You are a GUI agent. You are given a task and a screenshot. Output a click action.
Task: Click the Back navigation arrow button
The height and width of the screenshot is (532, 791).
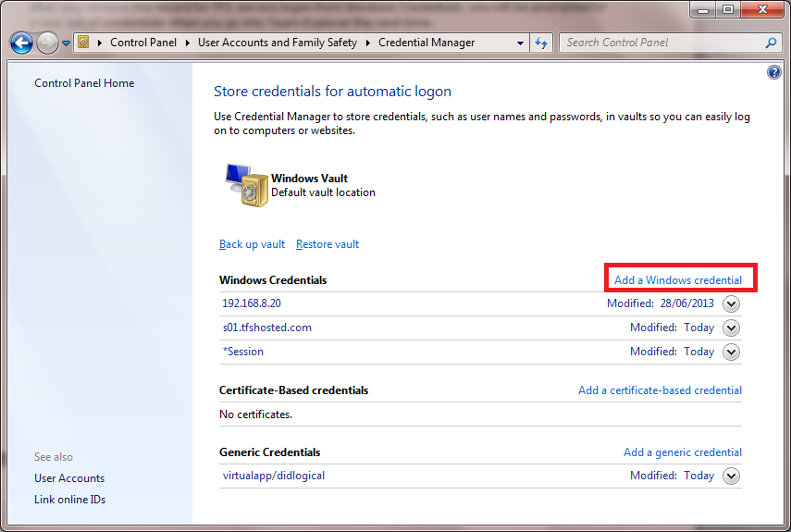(22, 43)
